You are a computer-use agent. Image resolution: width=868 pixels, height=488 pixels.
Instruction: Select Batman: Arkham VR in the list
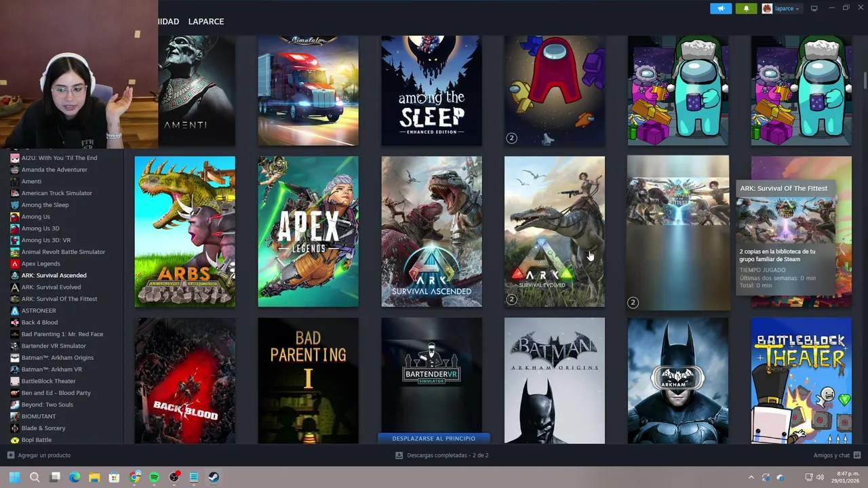(x=52, y=369)
